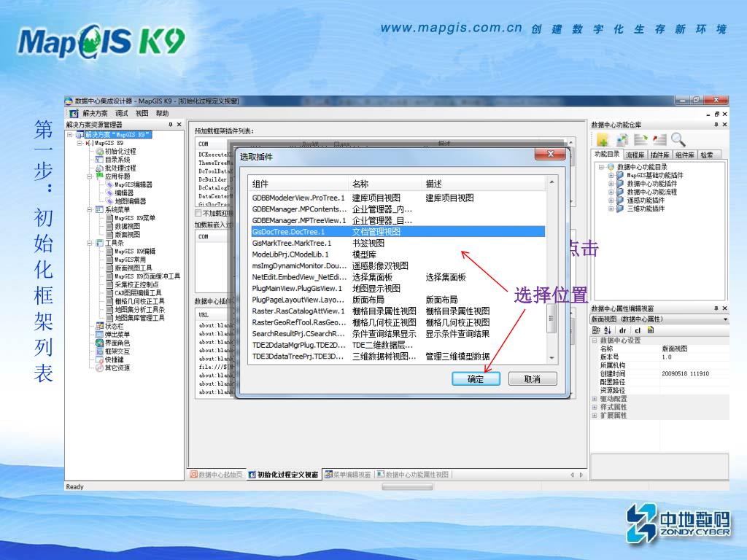The width and height of the screenshot is (747, 560).
Task: Click the 其它资源 tree icon
Action: pos(99,367)
